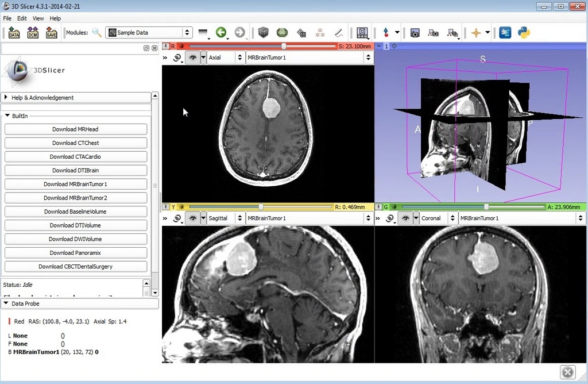Click Download CTChest button
Viewport: 588px width, 384px height.
(76, 143)
